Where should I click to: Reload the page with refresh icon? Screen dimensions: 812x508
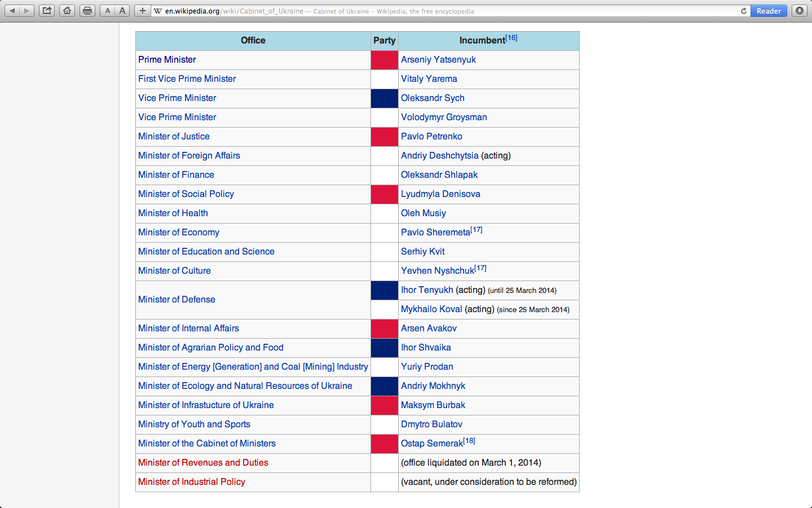743,11
